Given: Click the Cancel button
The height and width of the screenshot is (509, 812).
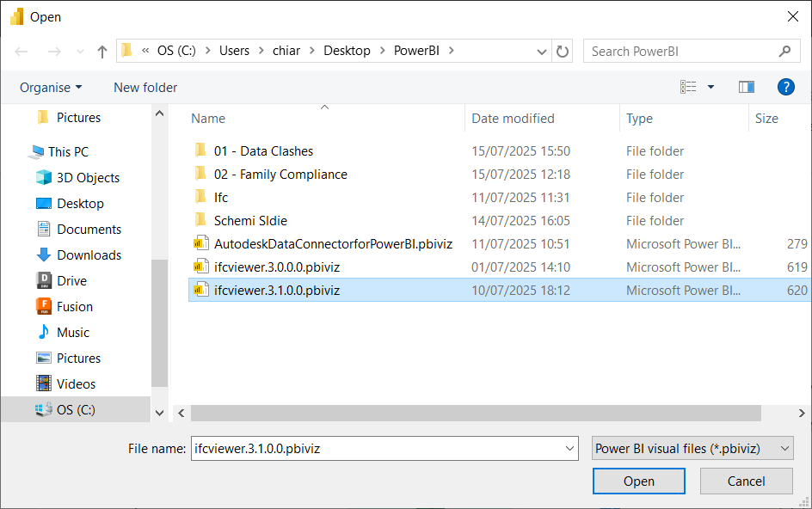Looking at the screenshot, I should [x=746, y=481].
